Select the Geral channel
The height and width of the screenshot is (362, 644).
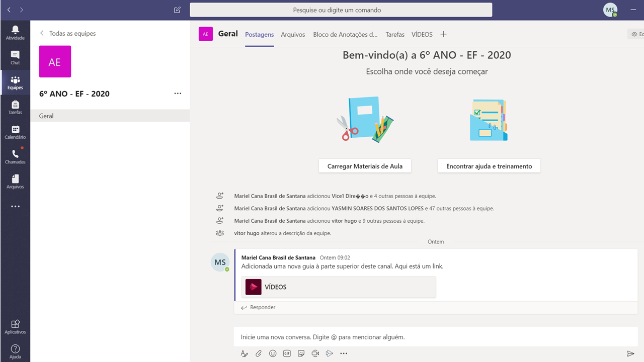click(110, 116)
